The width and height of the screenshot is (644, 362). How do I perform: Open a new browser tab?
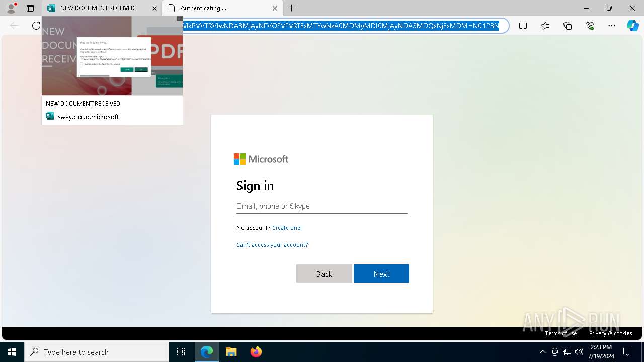292,8
